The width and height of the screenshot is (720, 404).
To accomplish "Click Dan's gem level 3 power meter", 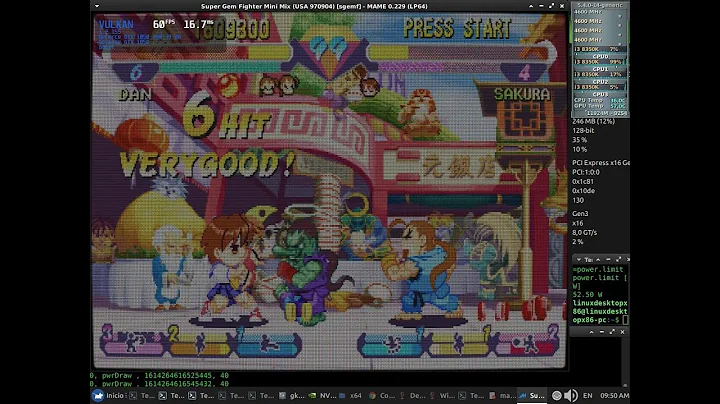I will (x=133, y=342).
